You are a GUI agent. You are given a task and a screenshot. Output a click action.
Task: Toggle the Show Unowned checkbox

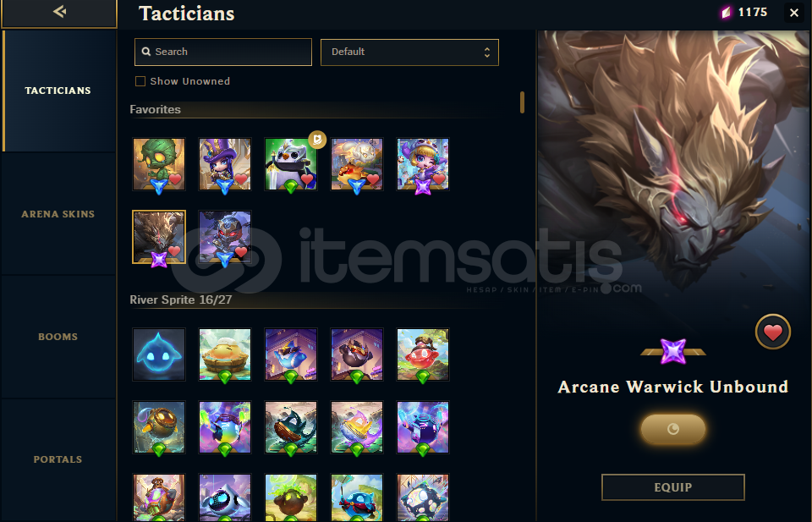[140, 81]
